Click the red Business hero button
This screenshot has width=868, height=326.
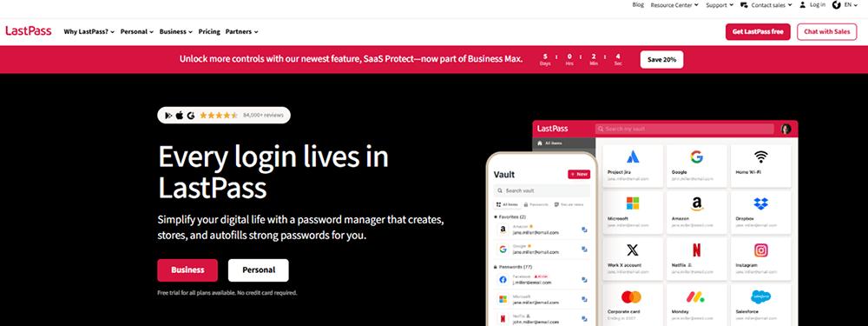pyautogui.click(x=187, y=270)
